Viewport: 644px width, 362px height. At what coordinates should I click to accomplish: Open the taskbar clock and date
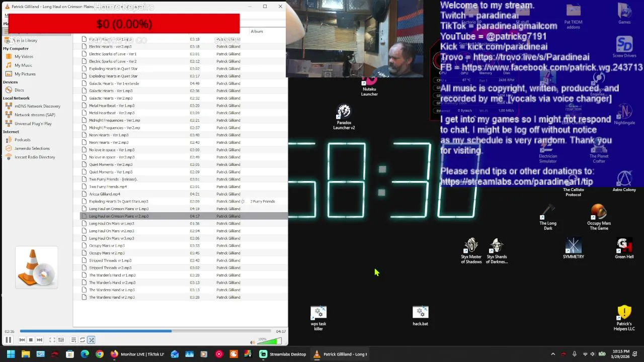620,354
